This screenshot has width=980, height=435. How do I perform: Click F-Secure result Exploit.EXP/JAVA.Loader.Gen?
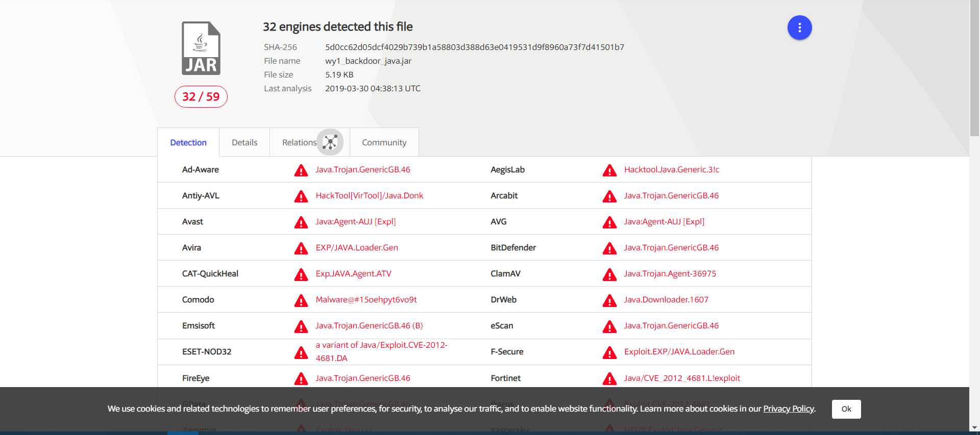point(679,351)
